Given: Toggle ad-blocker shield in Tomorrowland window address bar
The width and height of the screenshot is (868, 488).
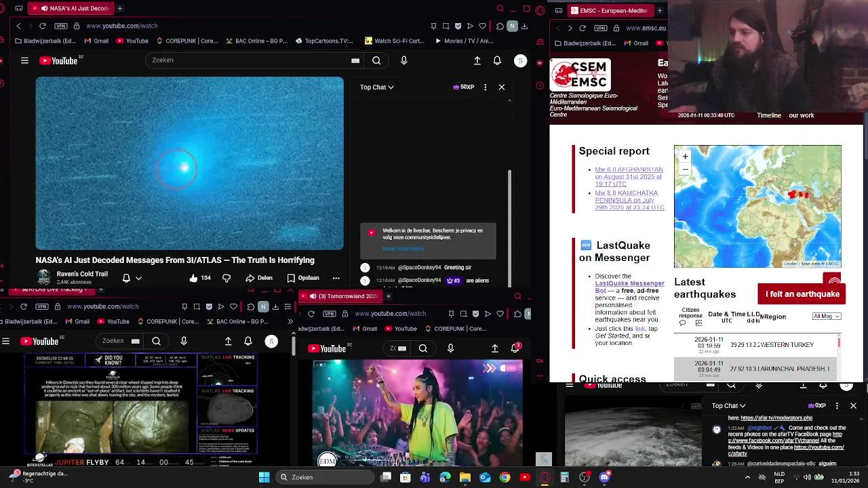Looking at the screenshot, I should (x=475, y=314).
